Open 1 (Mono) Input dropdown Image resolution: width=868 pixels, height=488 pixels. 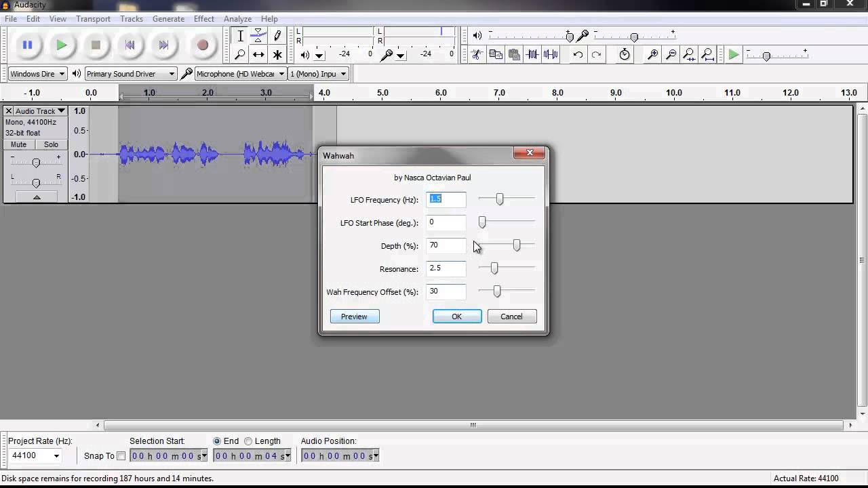[318, 74]
